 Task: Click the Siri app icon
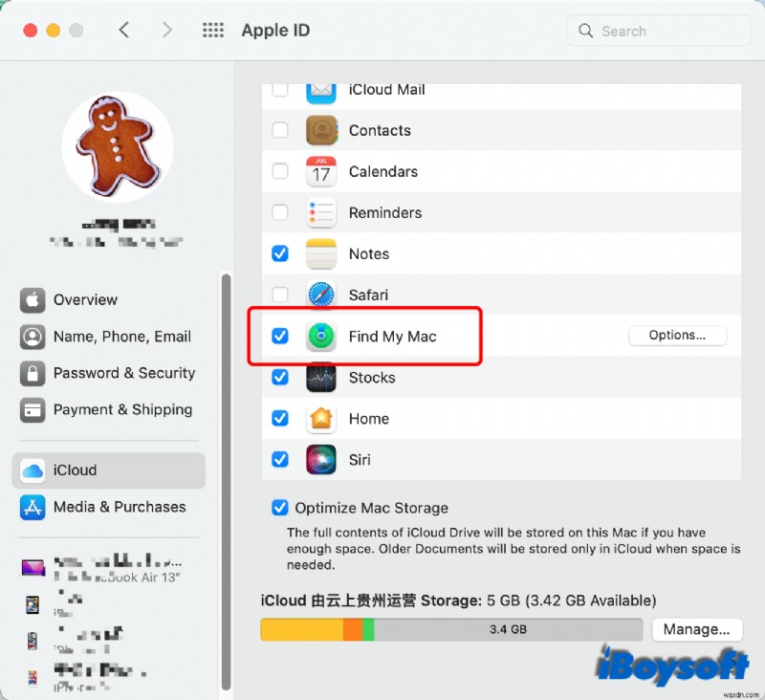pyautogui.click(x=320, y=459)
